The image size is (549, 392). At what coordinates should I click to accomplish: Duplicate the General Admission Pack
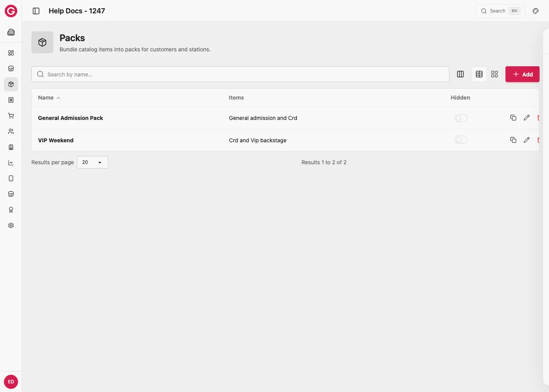pos(513,118)
